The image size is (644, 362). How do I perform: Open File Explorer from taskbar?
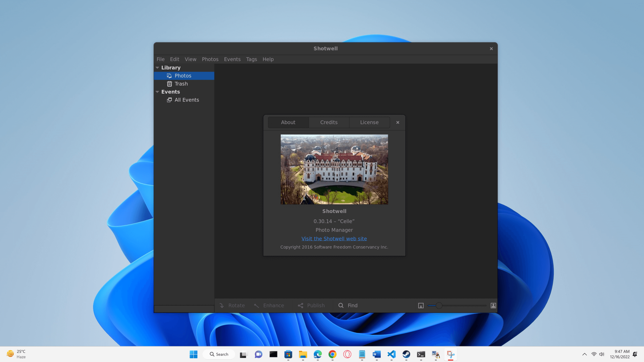[303, 354]
